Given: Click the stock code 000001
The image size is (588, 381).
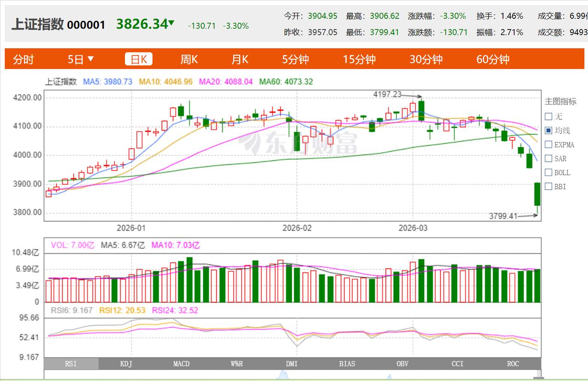Looking at the screenshot, I should (86, 25).
